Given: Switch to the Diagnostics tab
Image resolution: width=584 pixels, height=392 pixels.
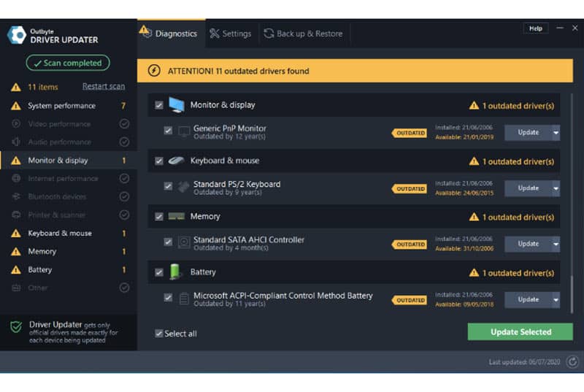Looking at the screenshot, I should click(x=172, y=34).
